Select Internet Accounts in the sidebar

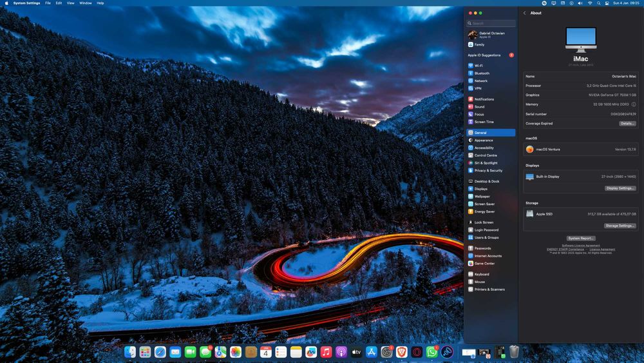(490, 256)
